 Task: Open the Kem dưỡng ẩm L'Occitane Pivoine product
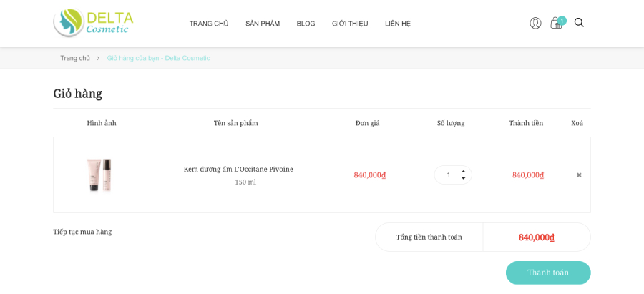pyautogui.click(x=238, y=169)
